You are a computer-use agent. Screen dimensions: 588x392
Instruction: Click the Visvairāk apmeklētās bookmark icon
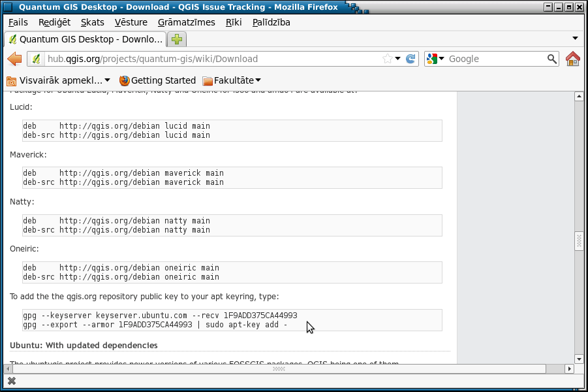click(12, 81)
